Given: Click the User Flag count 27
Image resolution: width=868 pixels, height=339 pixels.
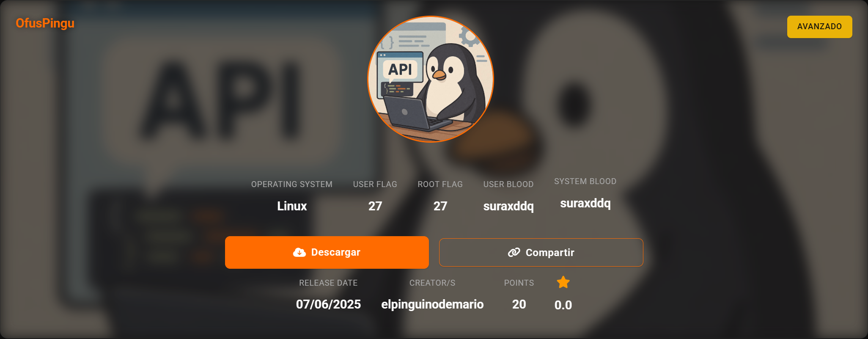Looking at the screenshot, I should point(375,206).
